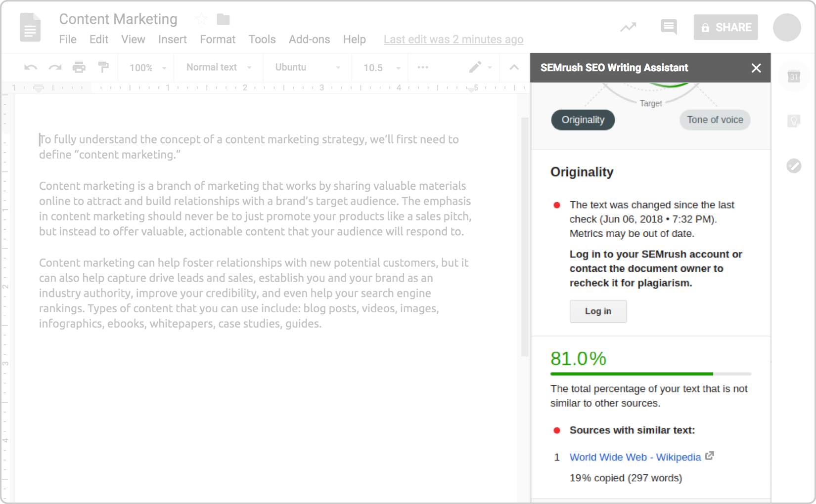Open the activity trend icon
Screen dimensions: 816x504
point(628,27)
